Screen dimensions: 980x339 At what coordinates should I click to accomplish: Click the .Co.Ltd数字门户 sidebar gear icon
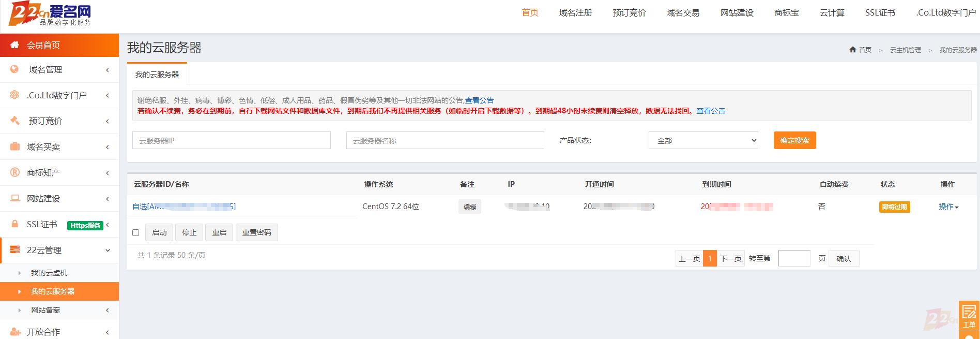(x=14, y=95)
